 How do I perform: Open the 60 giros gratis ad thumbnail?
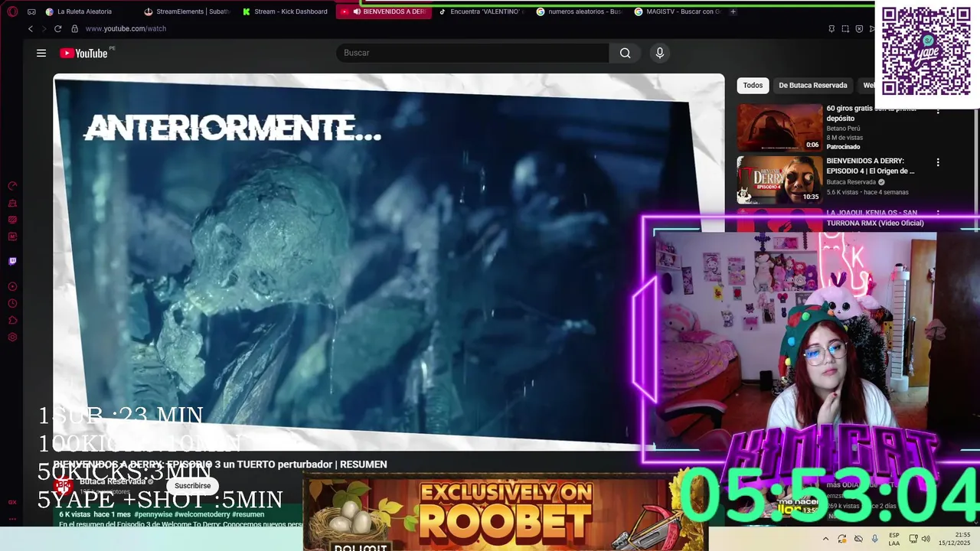click(x=779, y=127)
